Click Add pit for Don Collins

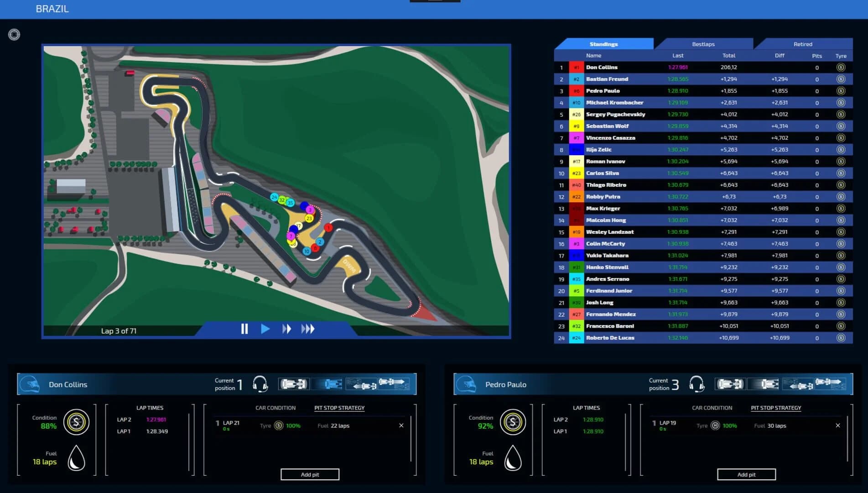tap(310, 474)
